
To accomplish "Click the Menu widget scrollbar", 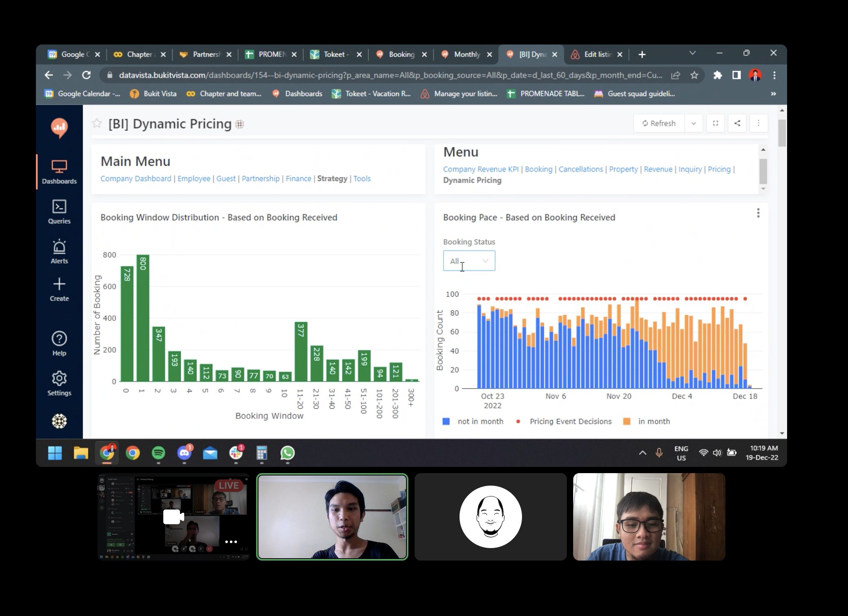I will [x=763, y=171].
